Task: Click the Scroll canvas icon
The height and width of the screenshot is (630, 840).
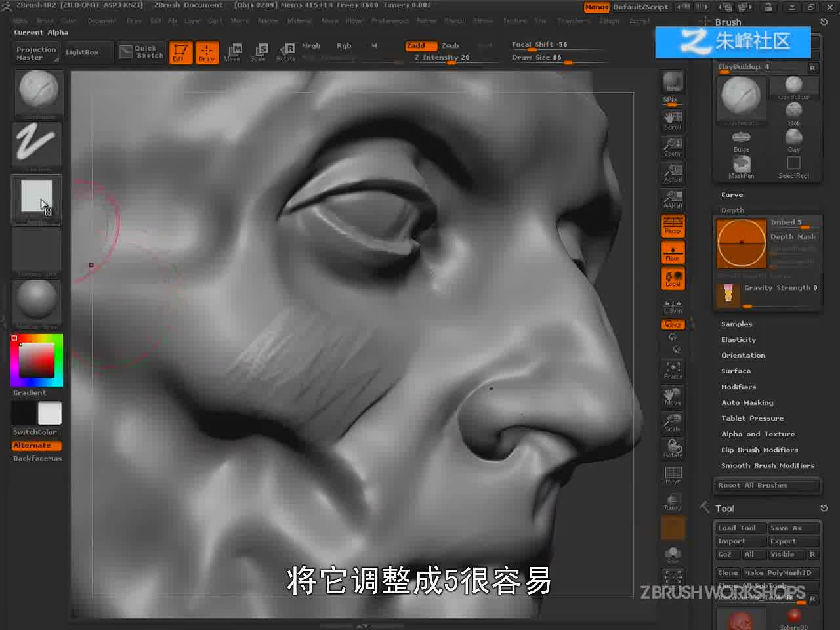Action: tap(673, 119)
